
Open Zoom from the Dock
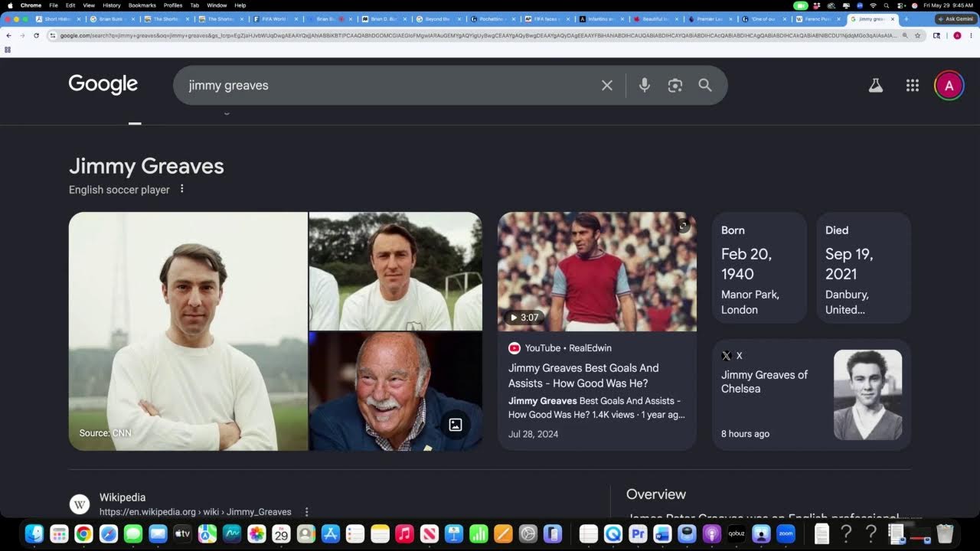pos(786,533)
